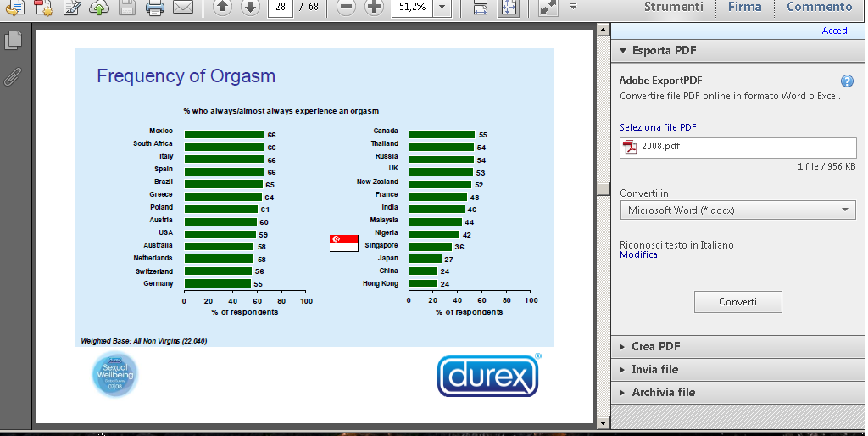Click the email envelope icon

183,8
